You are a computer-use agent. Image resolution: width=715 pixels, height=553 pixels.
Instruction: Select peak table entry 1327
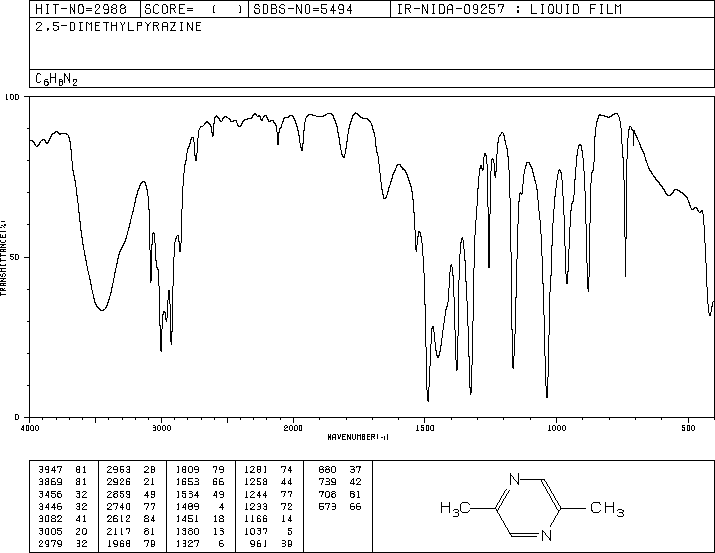[x=187, y=544]
